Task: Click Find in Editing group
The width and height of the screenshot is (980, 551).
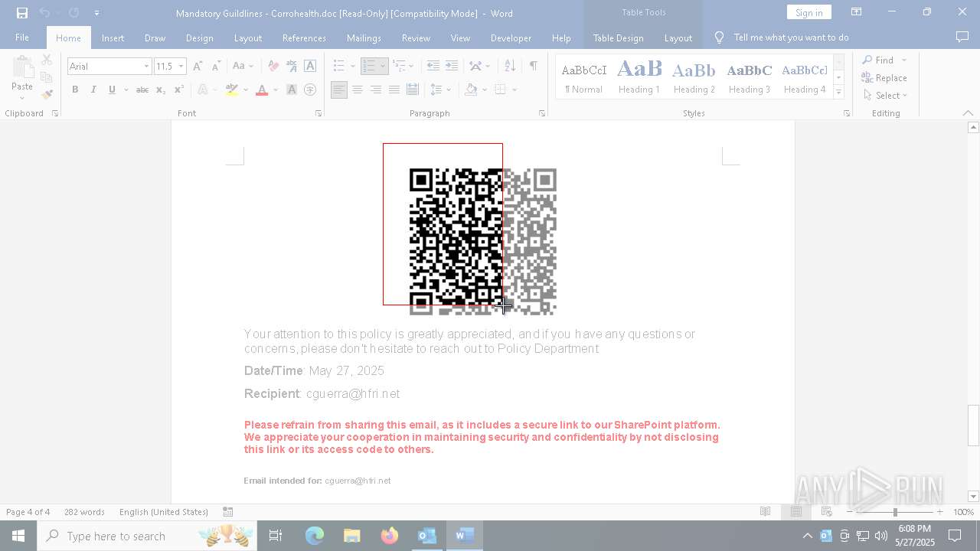Action: pos(877,60)
